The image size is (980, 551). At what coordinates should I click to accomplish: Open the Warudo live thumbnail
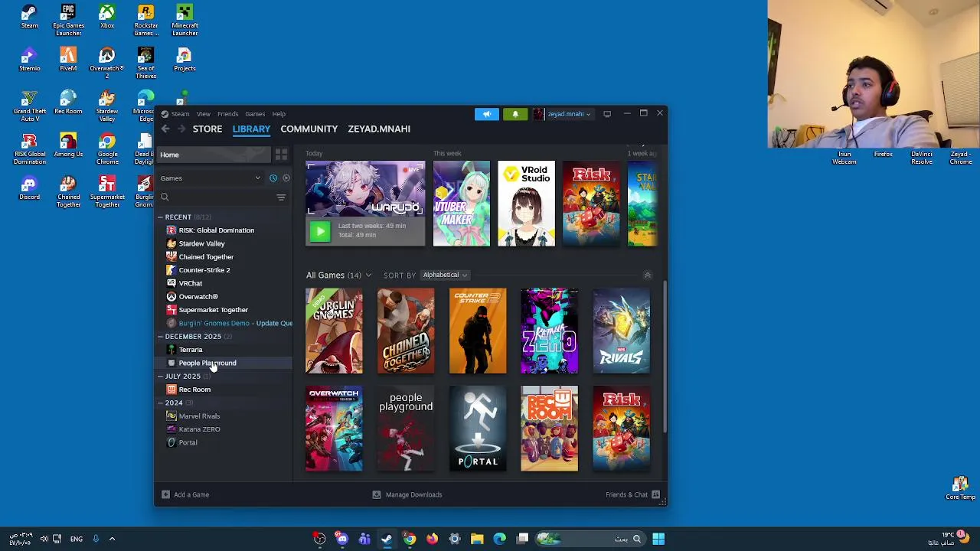(x=365, y=188)
